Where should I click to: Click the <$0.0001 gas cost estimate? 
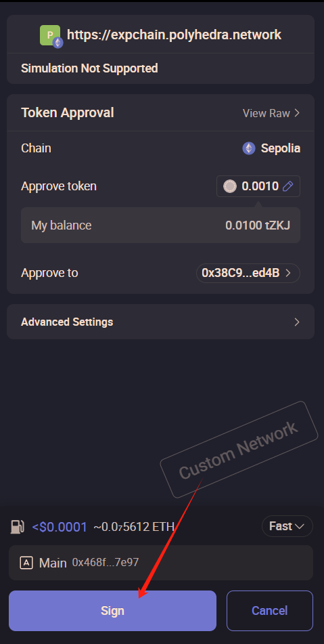click(x=60, y=527)
